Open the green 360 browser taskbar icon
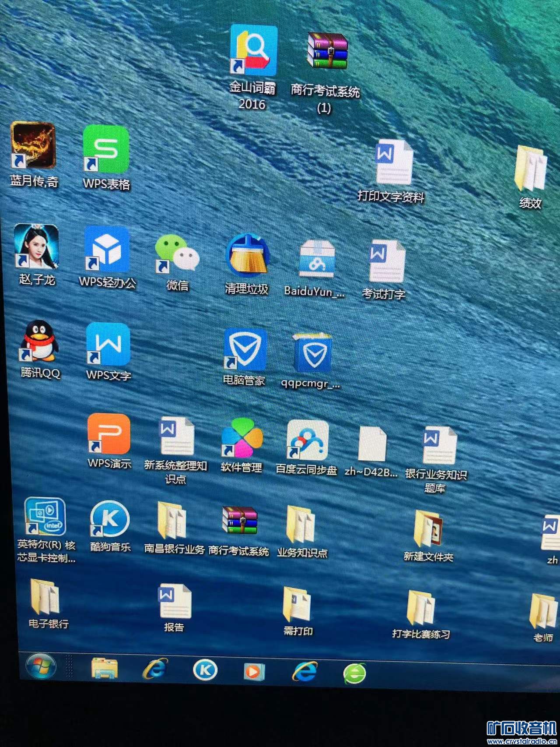Viewport: 560px width, 747px height. [x=354, y=673]
